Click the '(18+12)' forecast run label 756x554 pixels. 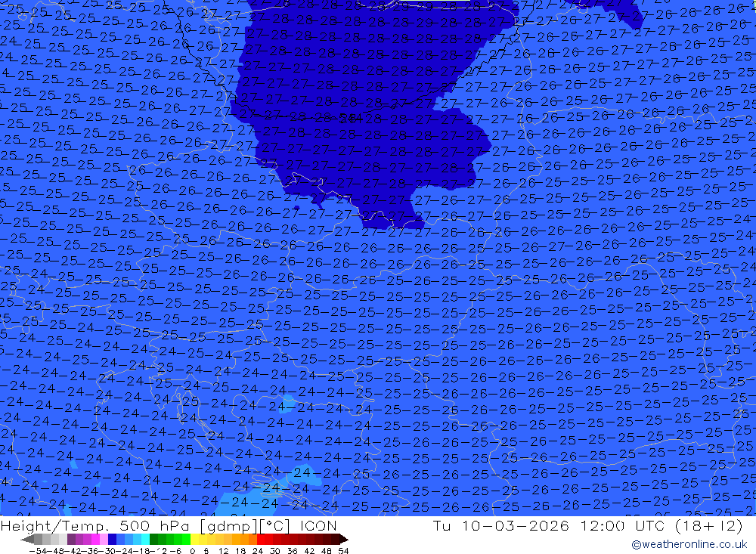[708, 525]
